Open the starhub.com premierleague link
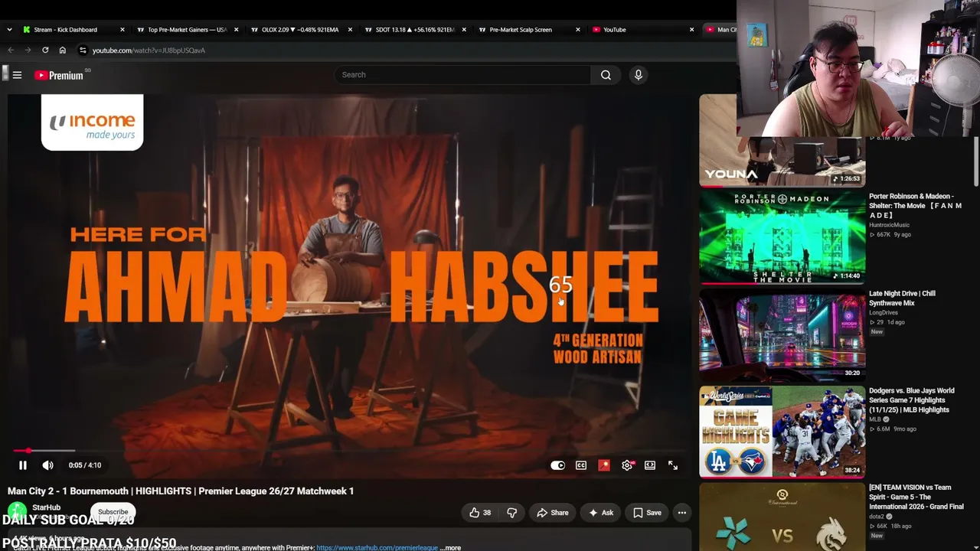 [x=377, y=548]
